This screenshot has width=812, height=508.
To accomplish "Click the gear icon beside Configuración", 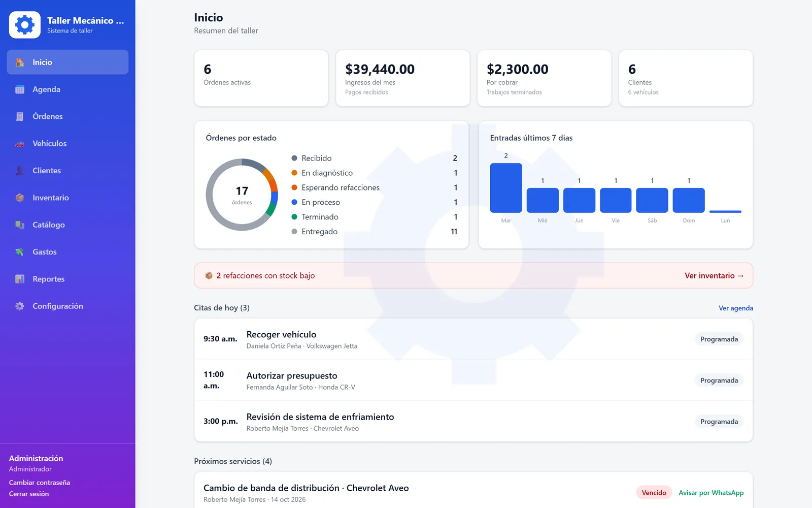I will pyautogui.click(x=20, y=306).
